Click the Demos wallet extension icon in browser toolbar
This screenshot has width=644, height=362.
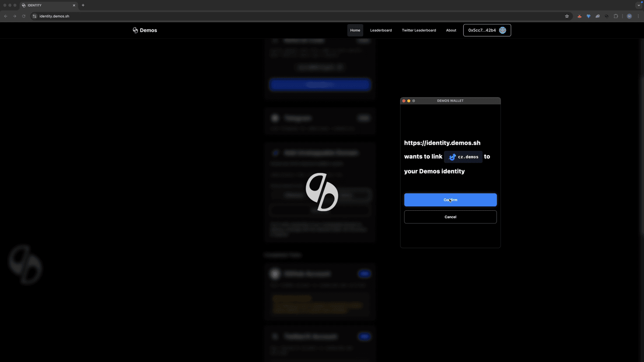tap(607, 16)
